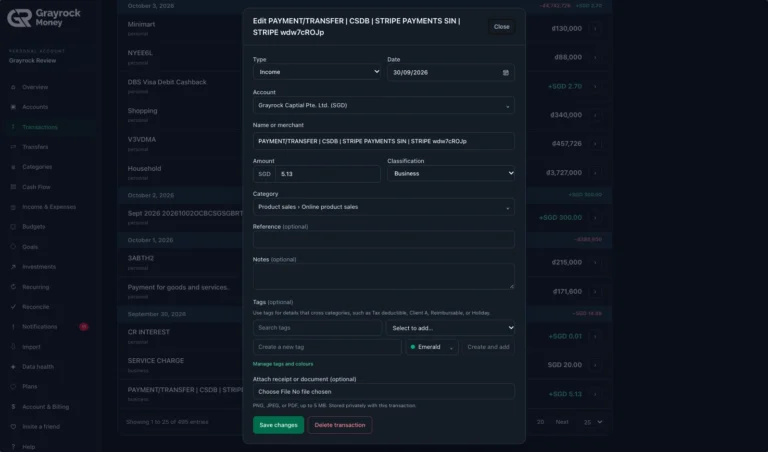The width and height of the screenshot is (768, 452).
Task: Click the Import sidebar icon
Action: tap(13, 347)
